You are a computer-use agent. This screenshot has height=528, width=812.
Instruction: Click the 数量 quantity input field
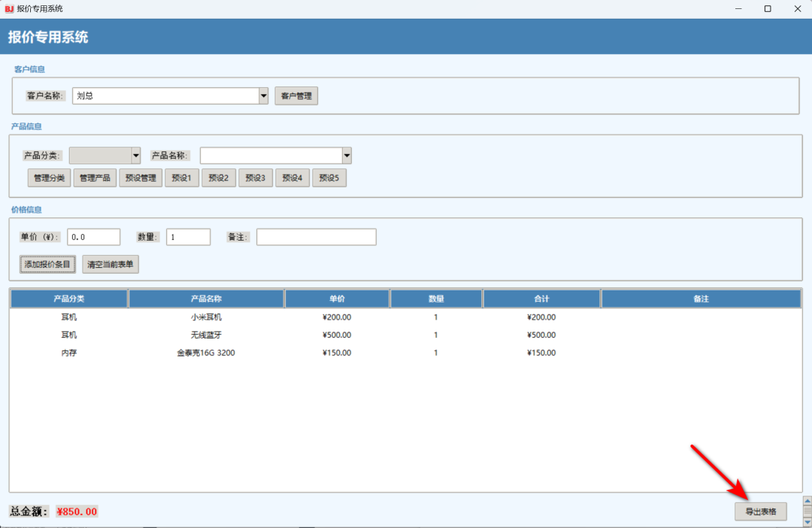pos(188,237)
